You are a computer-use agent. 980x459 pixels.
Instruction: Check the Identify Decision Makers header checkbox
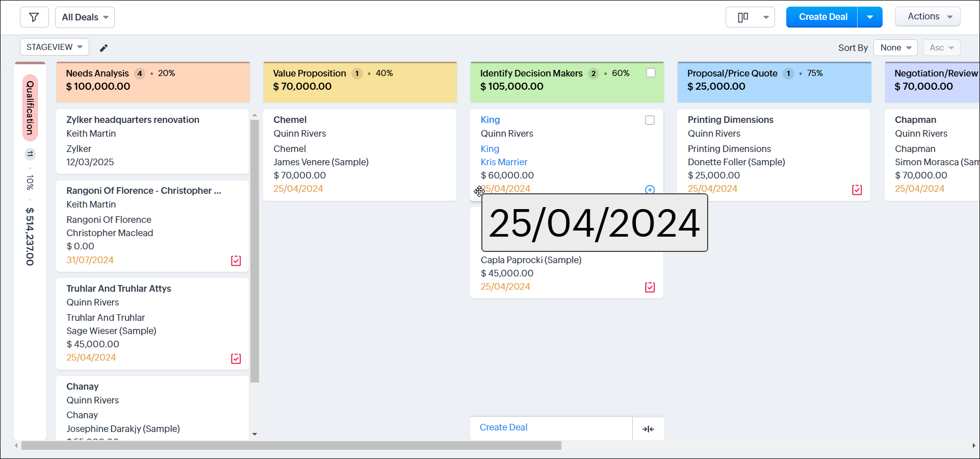[651, 73]
